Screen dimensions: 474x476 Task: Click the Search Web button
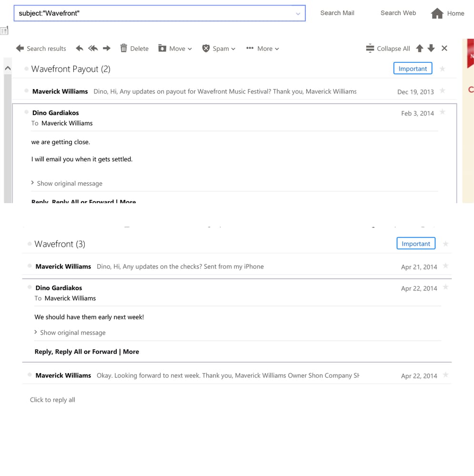398,13
